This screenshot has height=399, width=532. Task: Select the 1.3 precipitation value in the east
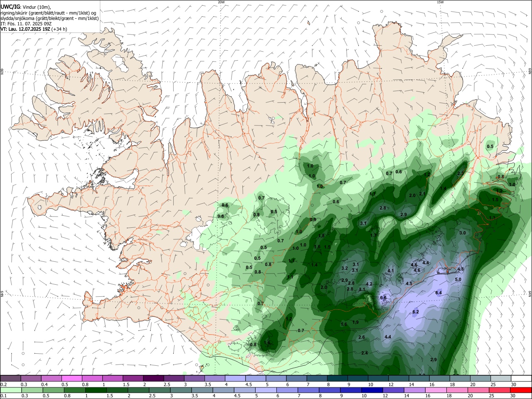[x=492, y=218]
